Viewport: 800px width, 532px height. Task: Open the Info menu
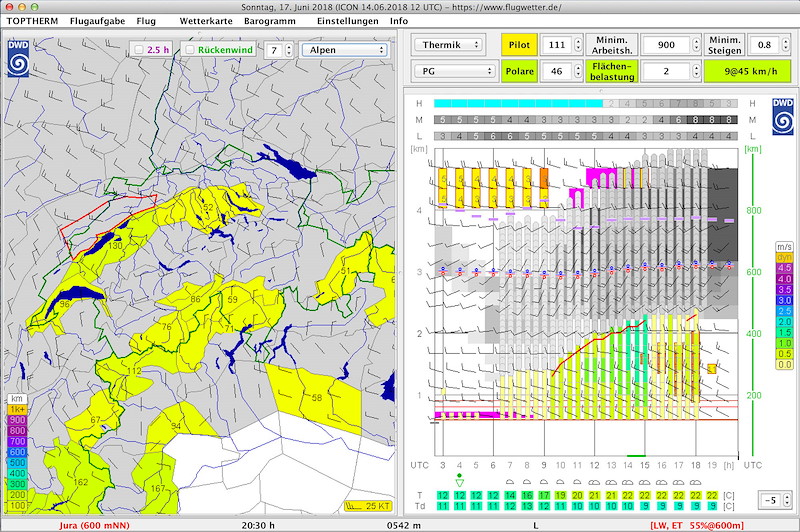[399, 21]
